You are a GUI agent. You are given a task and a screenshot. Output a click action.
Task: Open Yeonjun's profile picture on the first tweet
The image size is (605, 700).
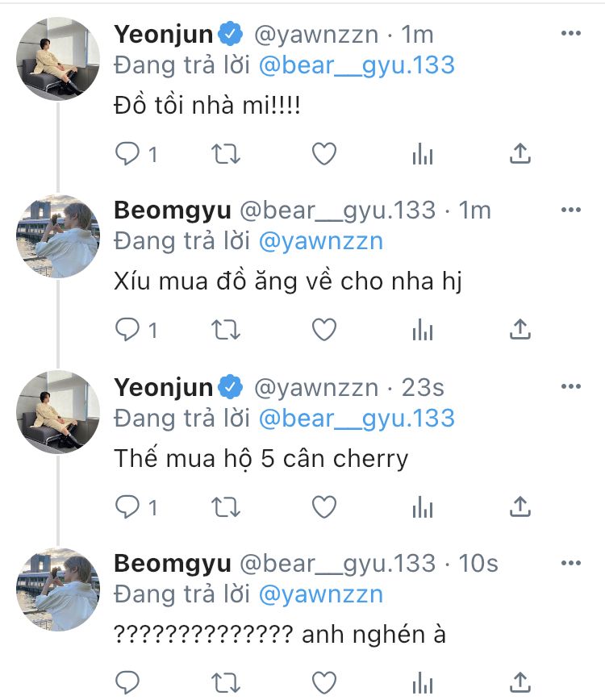tap(58, 59)
